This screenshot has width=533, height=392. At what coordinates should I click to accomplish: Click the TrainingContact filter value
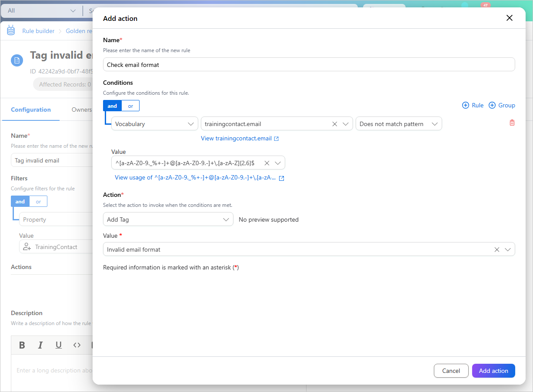[56, 247]
